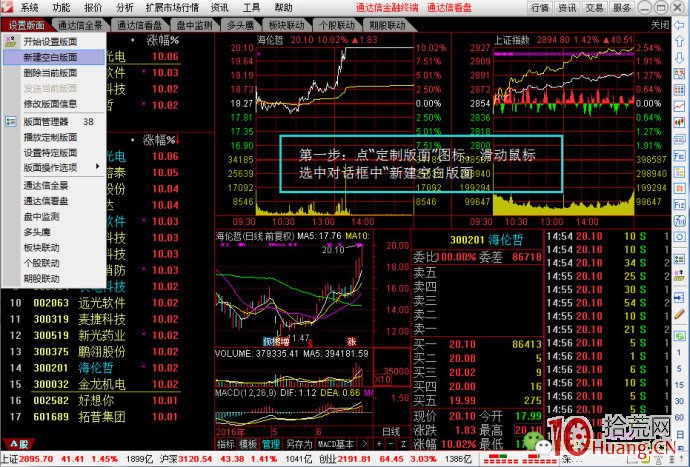Zoom in chart with + button
The height and width of the screenshot is (467, 690).
pos(379,444)
